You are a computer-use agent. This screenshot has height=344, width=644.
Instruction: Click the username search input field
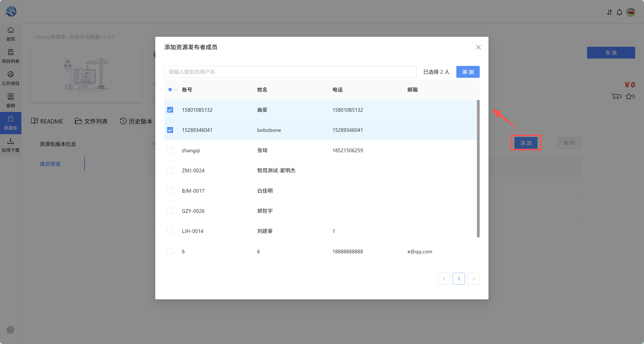pyautogui.click(x=290, y=72)
